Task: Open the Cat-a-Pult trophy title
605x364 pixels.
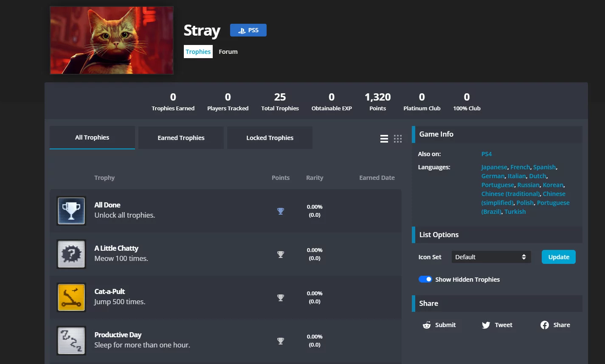Action: [110, 291]
